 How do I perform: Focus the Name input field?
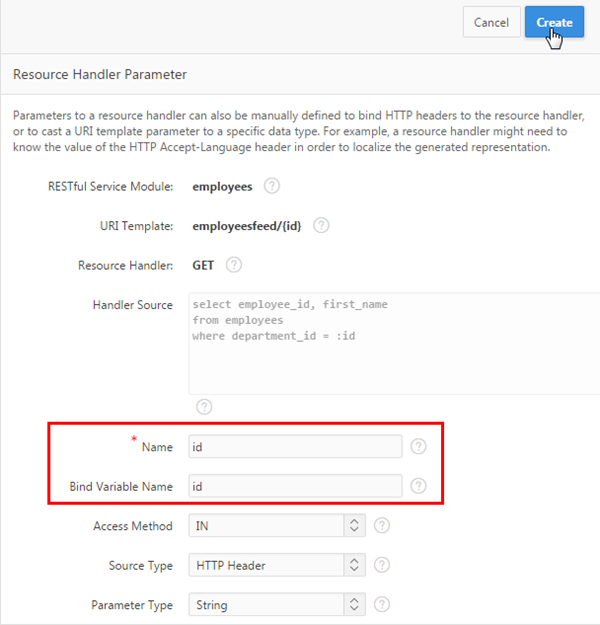point(295,447)
